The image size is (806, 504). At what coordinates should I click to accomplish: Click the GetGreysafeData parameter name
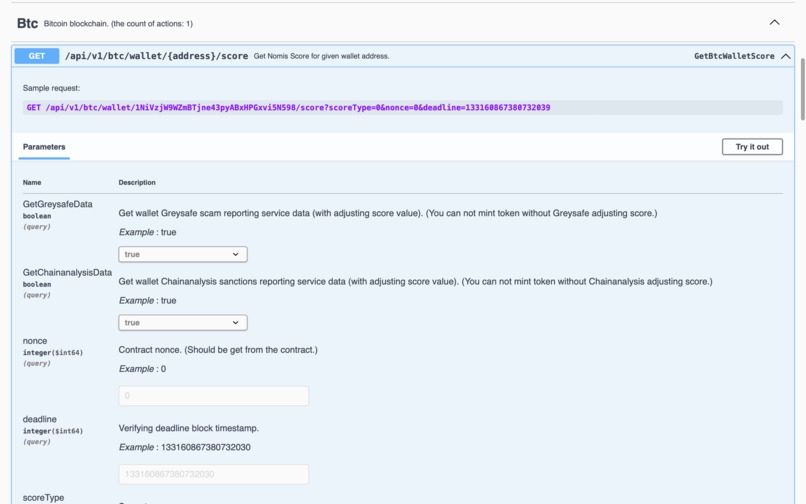tap(58, 204)
